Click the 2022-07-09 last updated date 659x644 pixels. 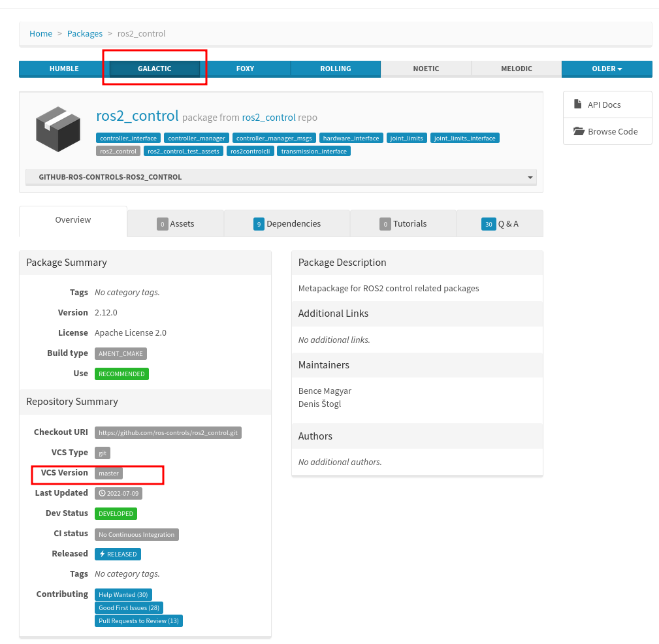point(118,494)
